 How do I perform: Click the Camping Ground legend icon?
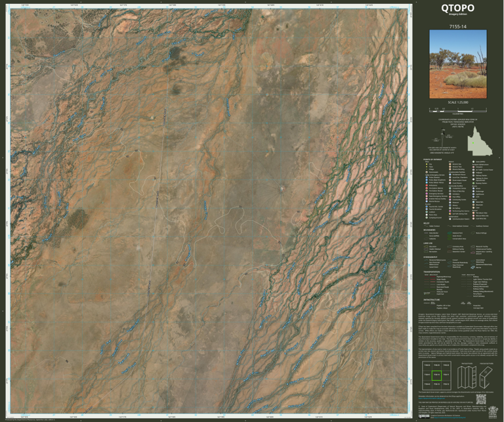427,218
